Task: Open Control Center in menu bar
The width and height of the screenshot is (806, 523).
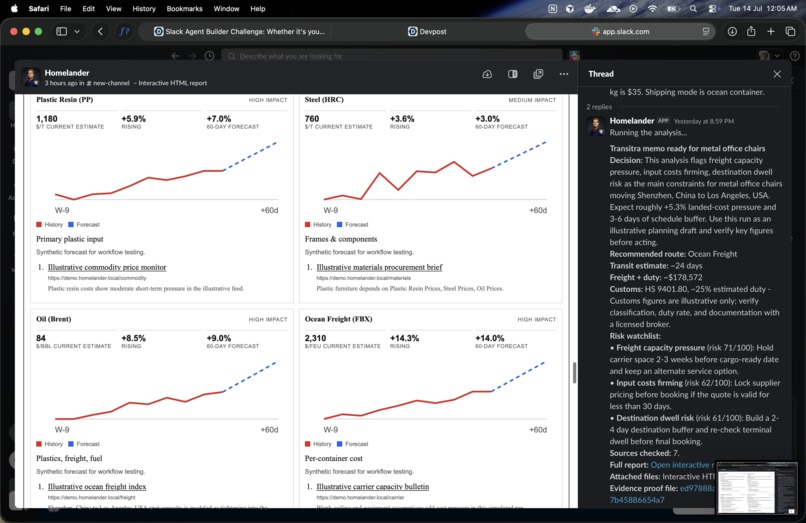Action: tap(712, 9)
